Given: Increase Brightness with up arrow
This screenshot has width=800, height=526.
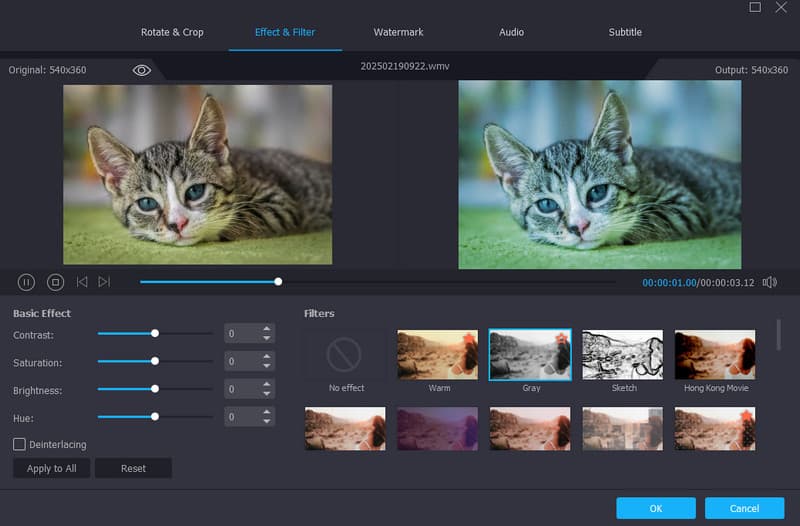Looking at the screenshot, I should [266, 384].
